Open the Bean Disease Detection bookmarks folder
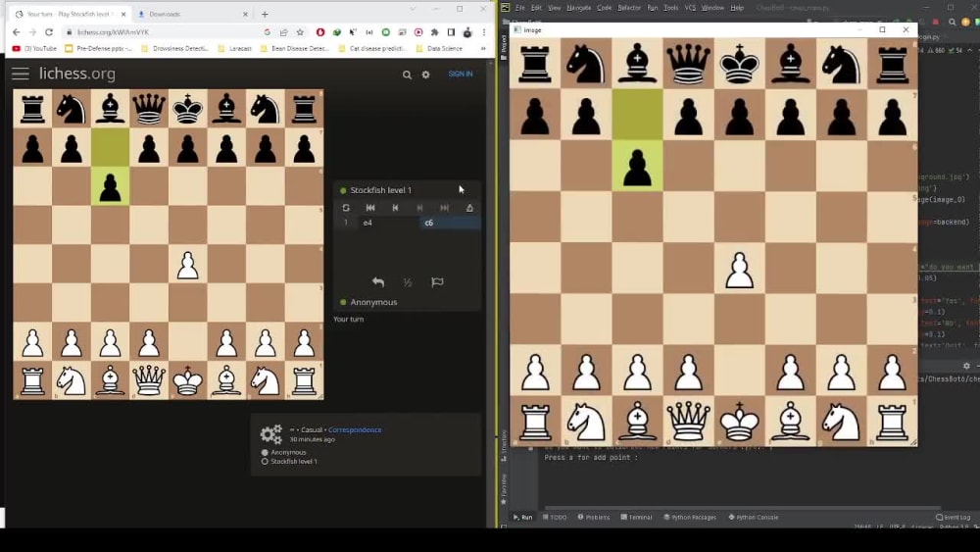The image size is (980, 552). pos(294,48)
